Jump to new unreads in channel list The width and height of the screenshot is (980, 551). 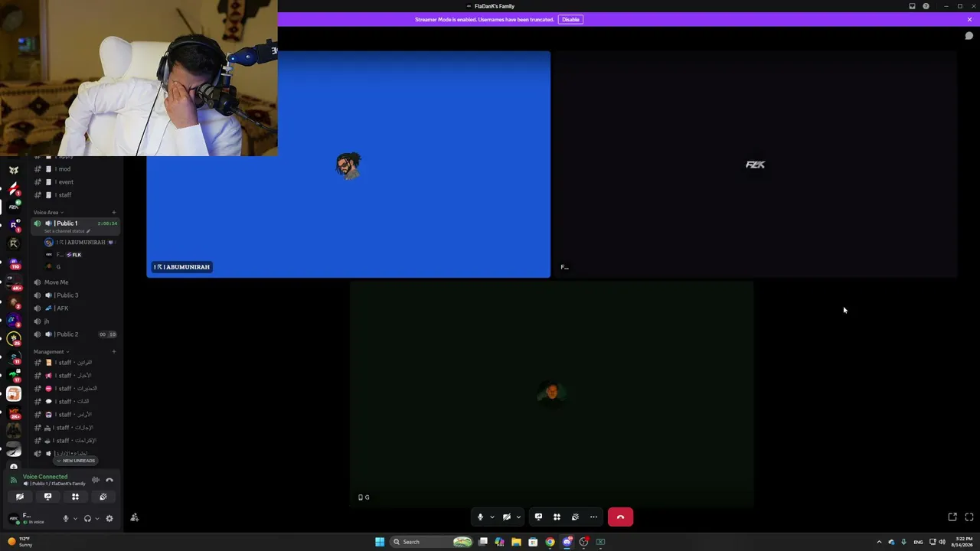[x=77, y=461]
